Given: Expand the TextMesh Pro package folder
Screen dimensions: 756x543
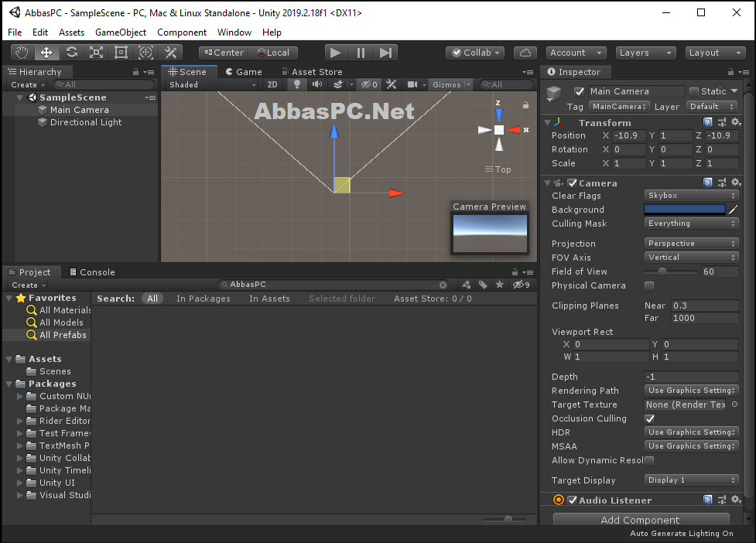Looking at the screenshot, I should click(x=20, y=446).
